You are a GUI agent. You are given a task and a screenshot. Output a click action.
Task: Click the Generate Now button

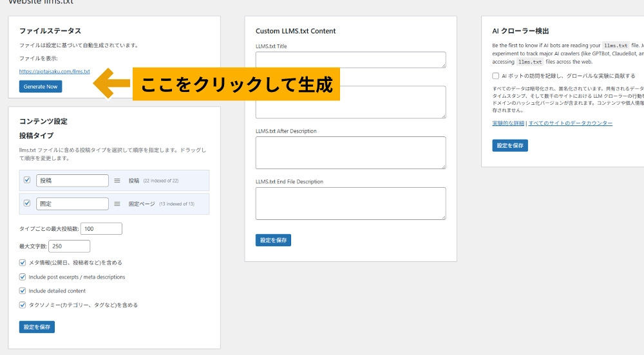coord(41,86)
